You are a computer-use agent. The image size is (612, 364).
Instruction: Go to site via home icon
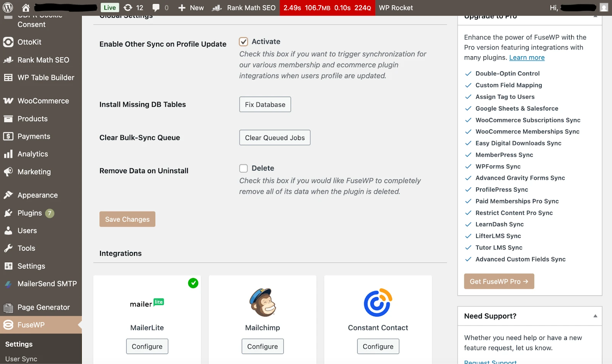tap(26, 8)
